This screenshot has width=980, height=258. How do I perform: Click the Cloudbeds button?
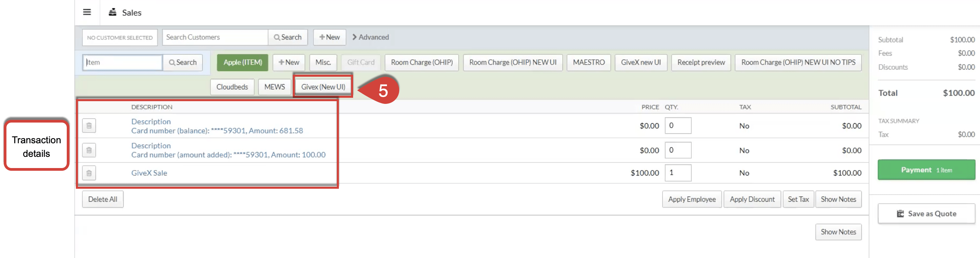(x=232, y=87)
